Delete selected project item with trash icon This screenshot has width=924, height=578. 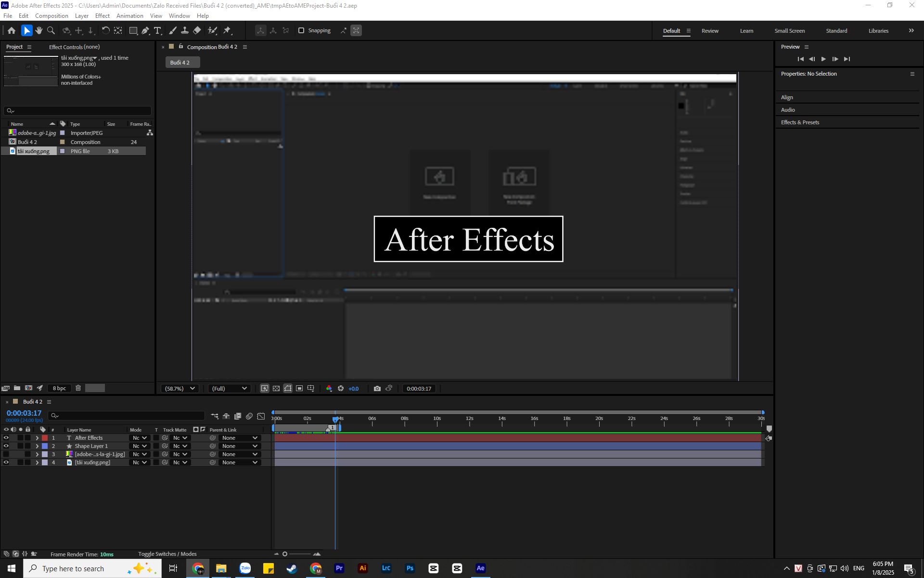78,388
